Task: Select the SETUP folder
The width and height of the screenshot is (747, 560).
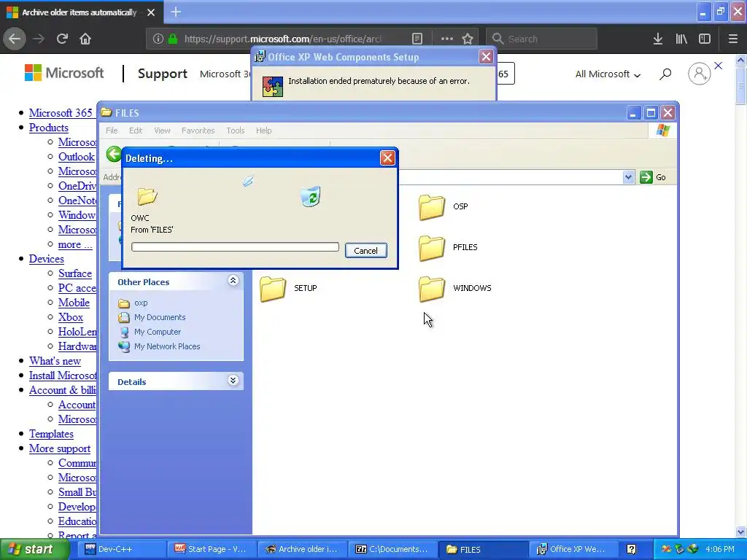Action: 288,289
